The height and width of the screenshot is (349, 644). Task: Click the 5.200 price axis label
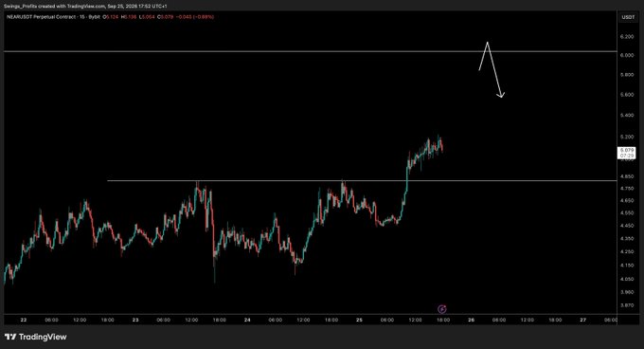pos(627,137)
